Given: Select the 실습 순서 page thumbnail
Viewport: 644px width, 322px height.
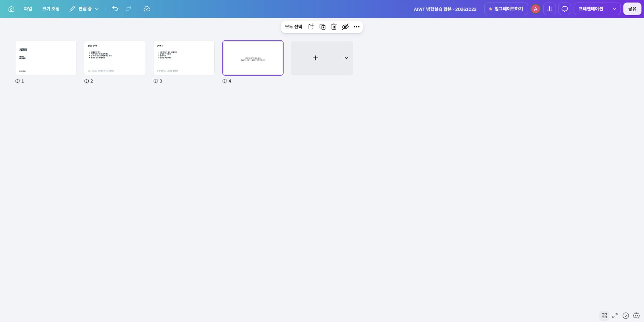Looking at the screenshot, I should [115, 58].
